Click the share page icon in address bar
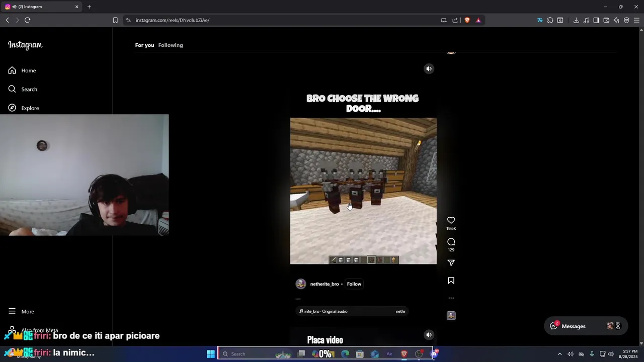Screen dimensions: 644x362 (455, 20)
